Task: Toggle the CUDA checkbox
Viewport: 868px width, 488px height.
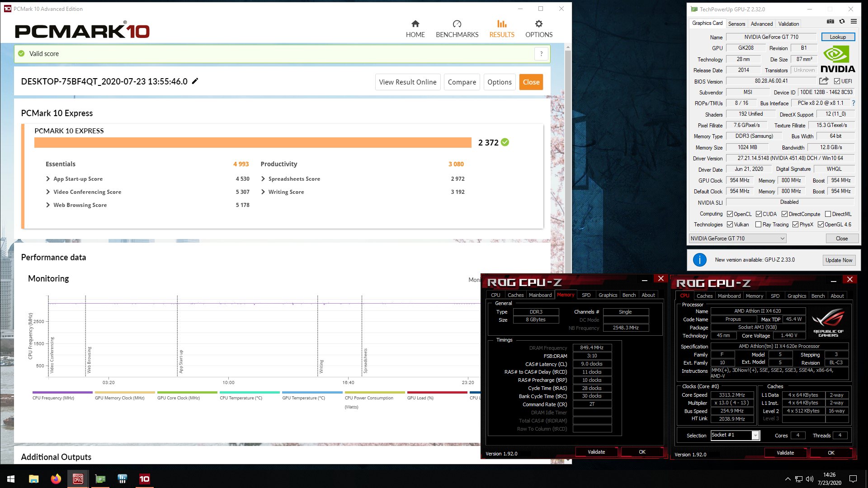Action: tap(759, 214)
